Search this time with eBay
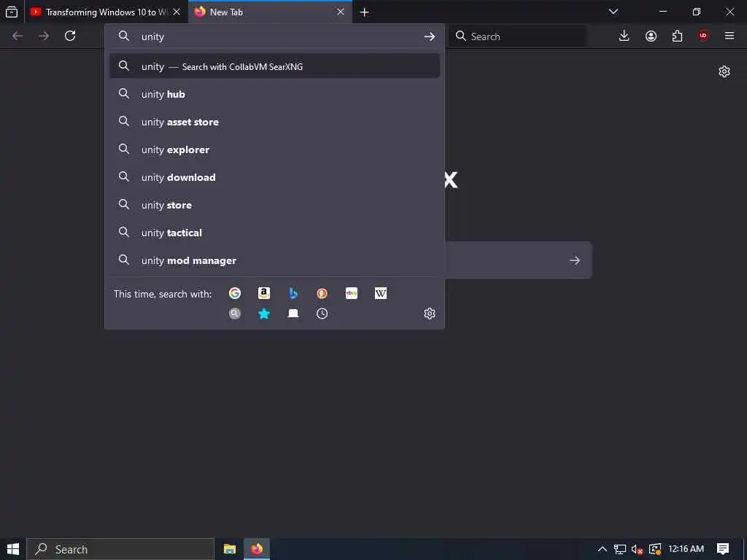747x560 pixels. [352, 293]
